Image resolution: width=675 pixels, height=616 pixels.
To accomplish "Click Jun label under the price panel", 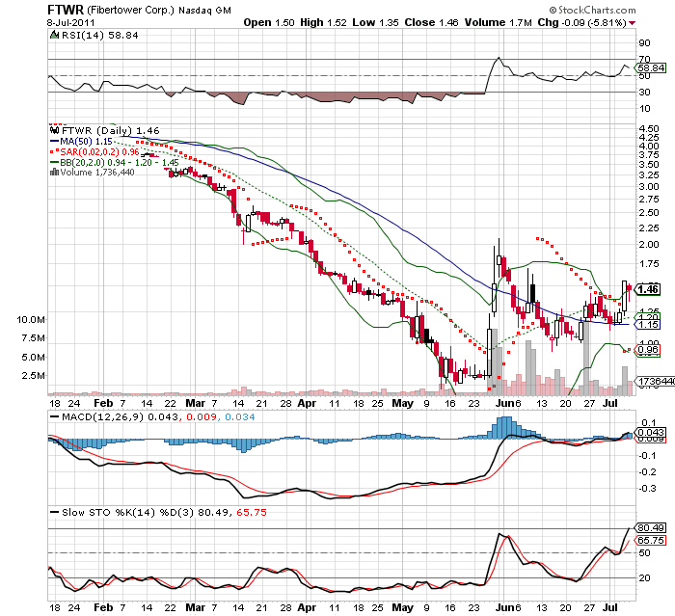I will (x=504, y=403).
